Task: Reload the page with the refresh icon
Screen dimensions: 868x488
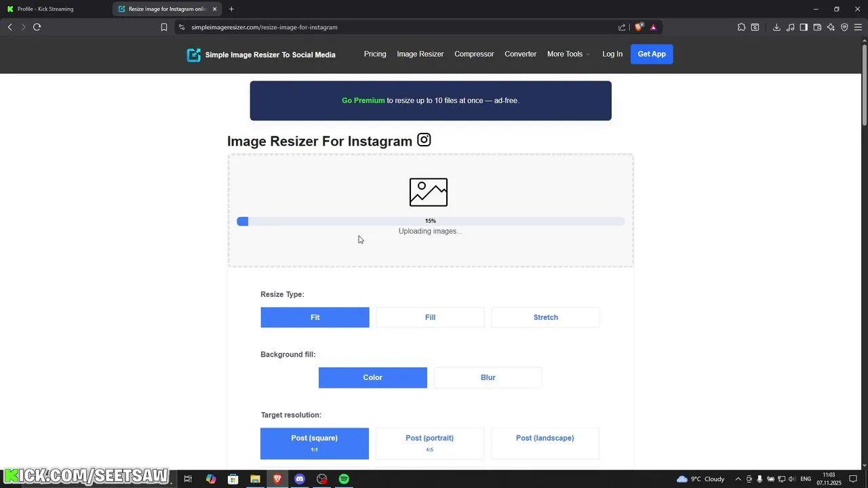Action: tap(37, 27)
